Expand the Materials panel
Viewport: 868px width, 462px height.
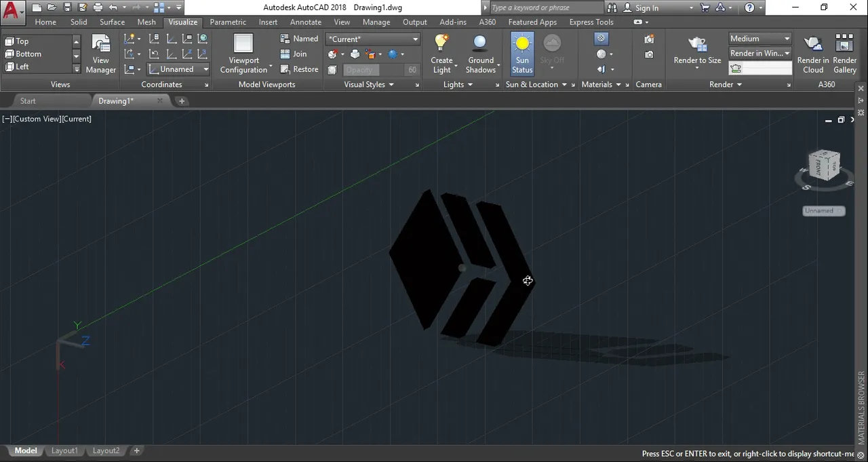click(x=601, y=85)
